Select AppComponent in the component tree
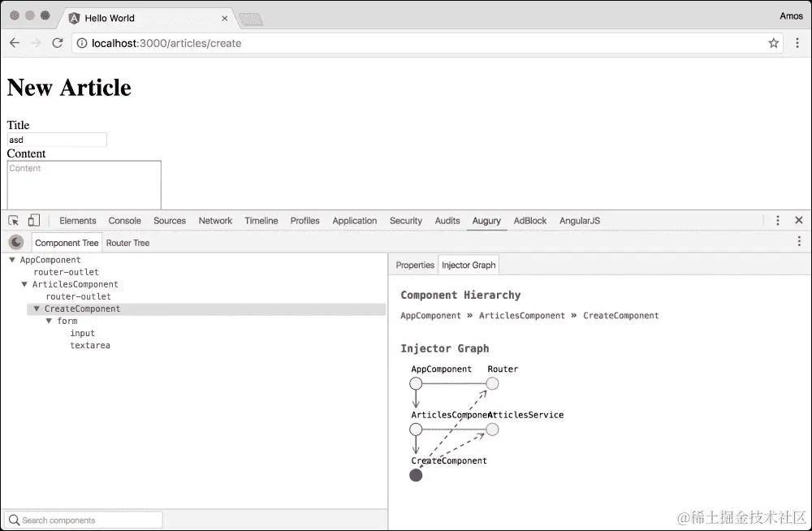This screenshot has height=531, width=812. tap(50, 260)
